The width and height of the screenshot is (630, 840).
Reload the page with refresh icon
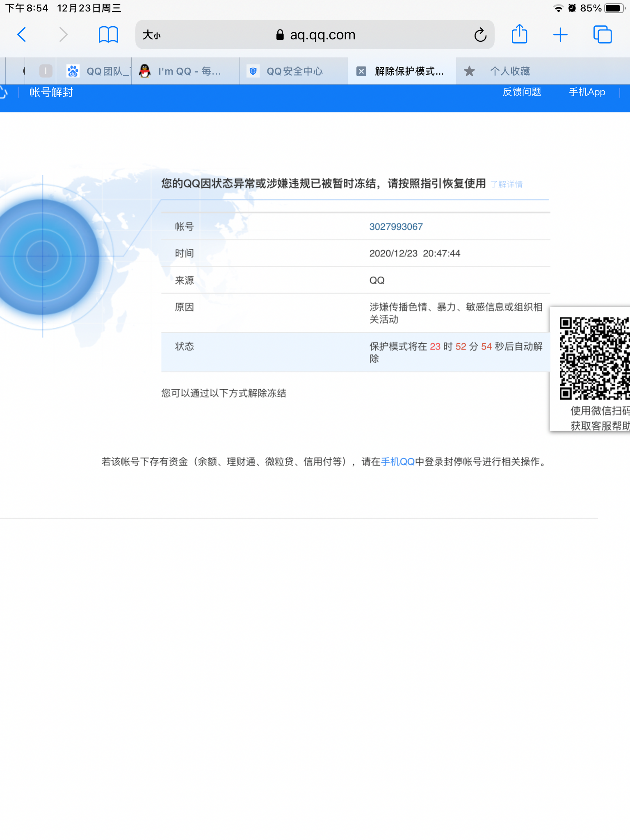click(x=480, y=35)
